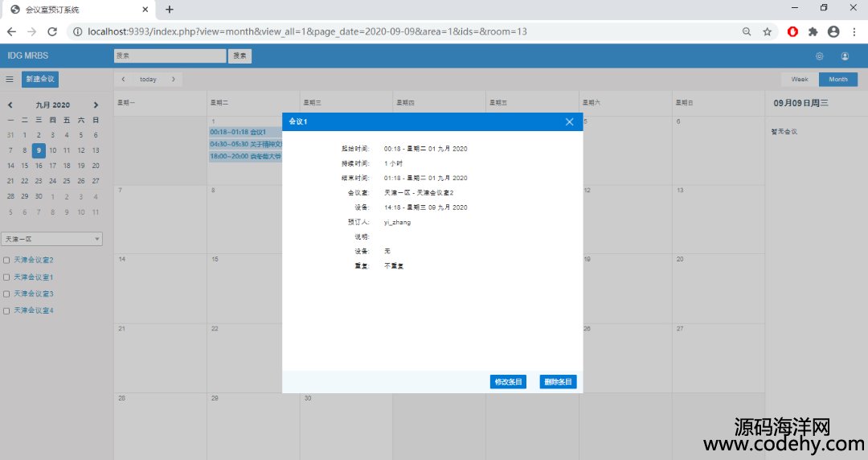Screen dimensions: 868x460
Task: Click the 修改条目 button
Action: pyautogui.click(x=508, y=382)
